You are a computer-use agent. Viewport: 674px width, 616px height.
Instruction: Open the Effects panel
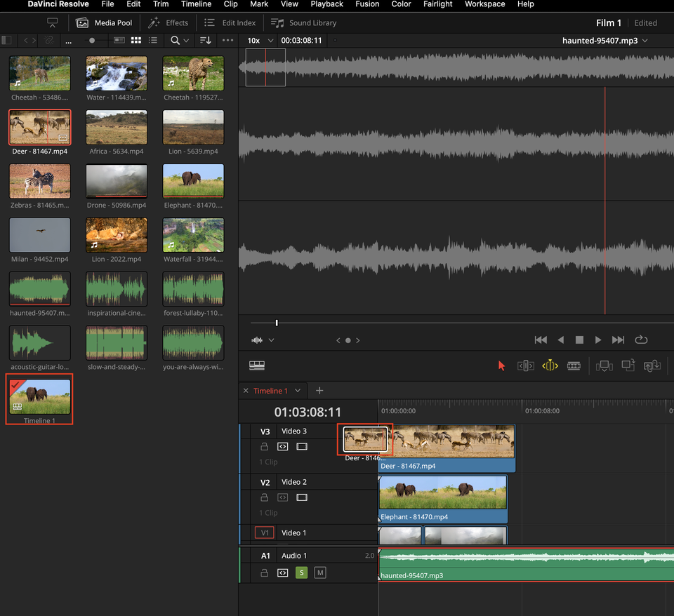[168, 22]
